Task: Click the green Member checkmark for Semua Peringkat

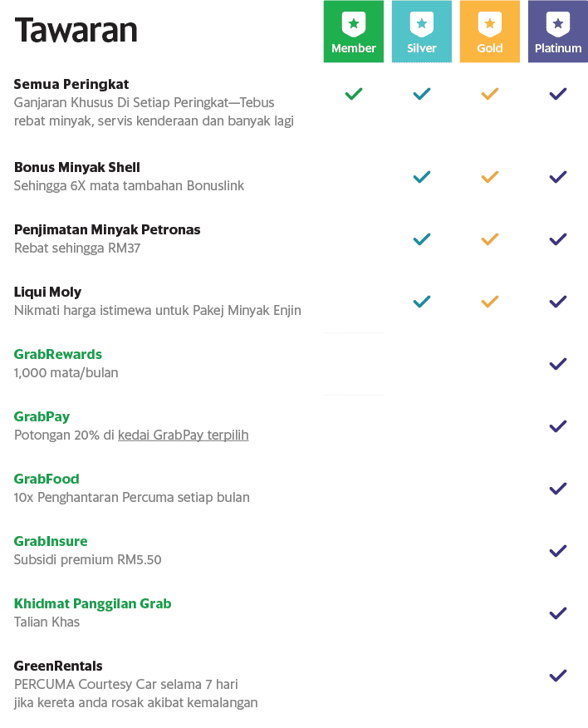Action: (x=354, y=94)
